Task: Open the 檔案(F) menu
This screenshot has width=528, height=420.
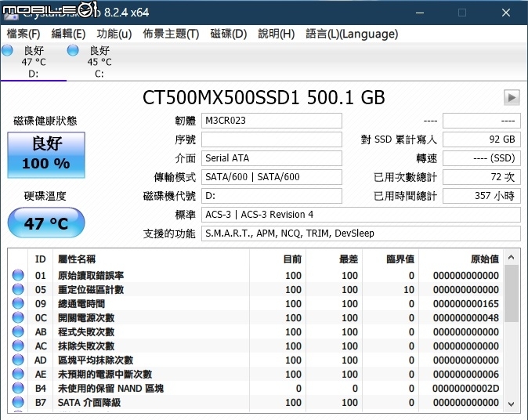Action: click(24, 34)
